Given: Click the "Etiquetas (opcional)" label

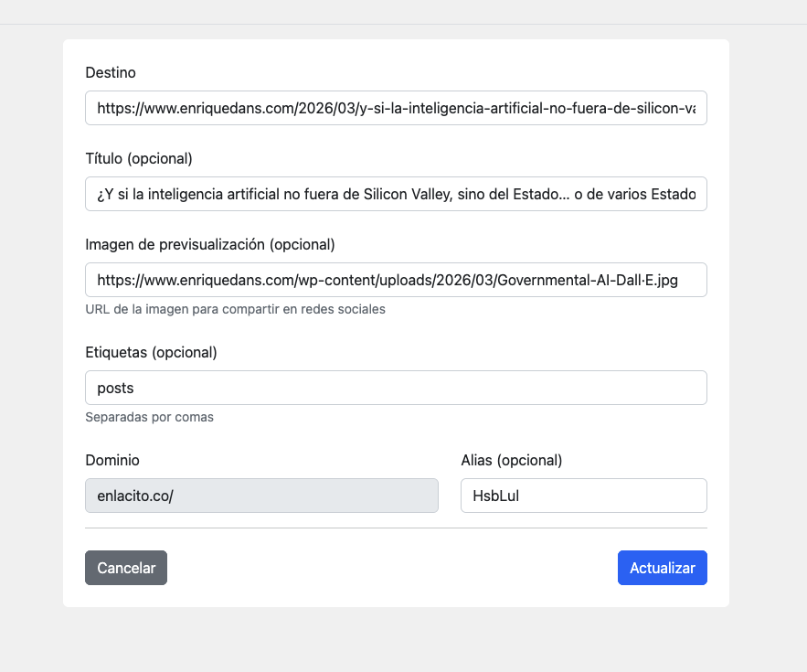Looking at the screenshot, I should (x=151, y=352).
